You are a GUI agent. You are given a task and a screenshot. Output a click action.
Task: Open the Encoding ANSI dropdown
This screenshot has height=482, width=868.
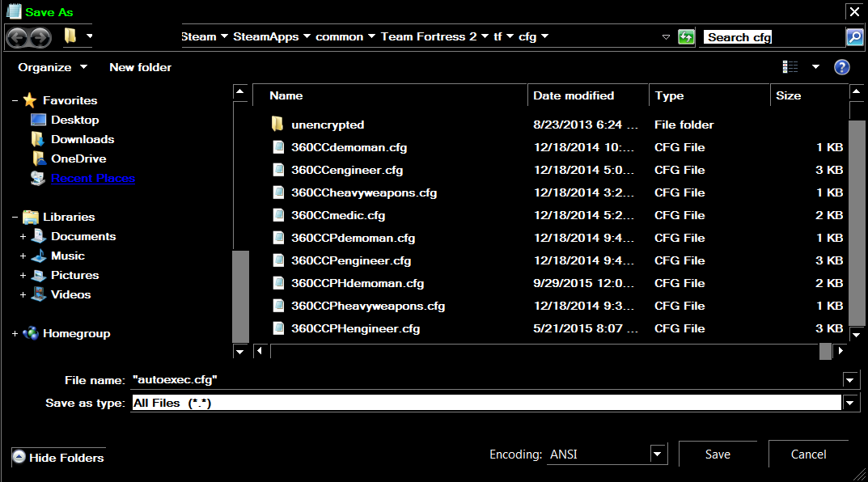[658, 455]
